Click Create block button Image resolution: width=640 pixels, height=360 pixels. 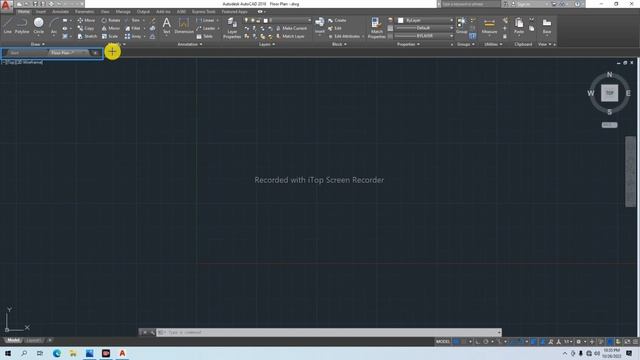337,20
